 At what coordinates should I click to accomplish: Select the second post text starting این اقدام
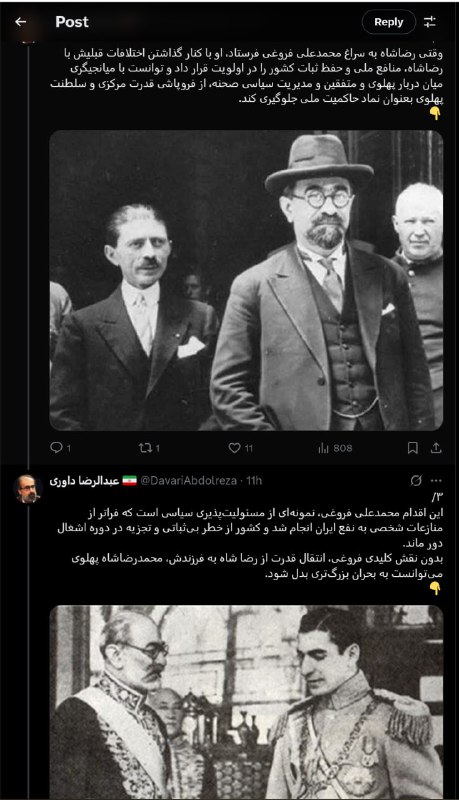pyautogui.click(x=250, y=543)
